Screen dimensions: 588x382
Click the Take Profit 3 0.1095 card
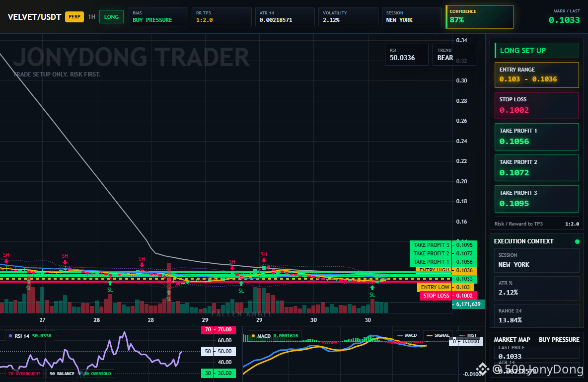tap(537, 199)
